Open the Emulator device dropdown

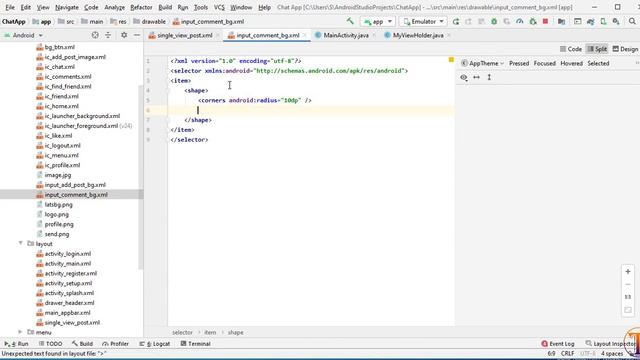point(423,22)
